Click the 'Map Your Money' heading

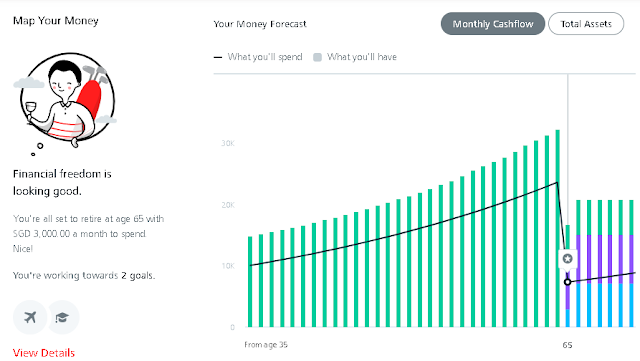click(56, 21)
